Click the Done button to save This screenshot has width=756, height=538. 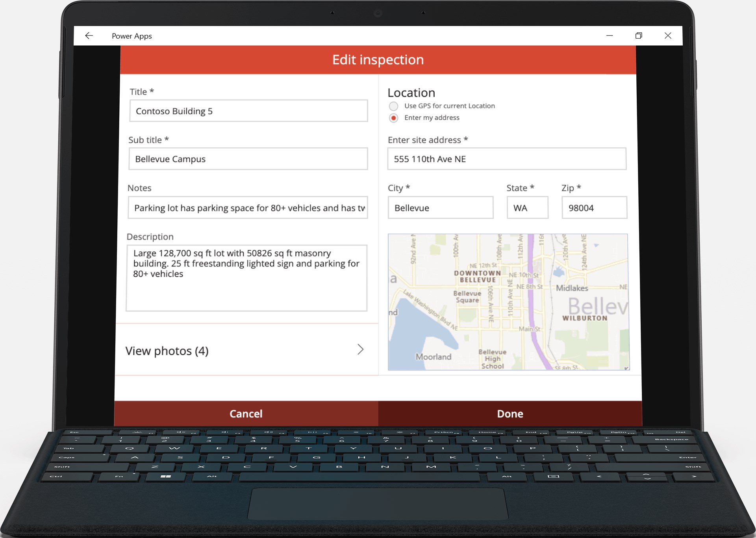coord(510,414)
